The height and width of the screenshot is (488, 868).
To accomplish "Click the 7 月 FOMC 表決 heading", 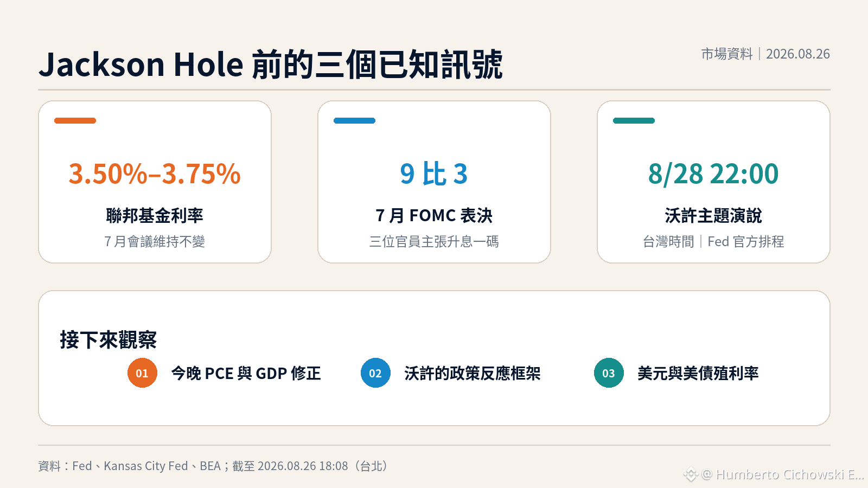I will pos(434,216).
